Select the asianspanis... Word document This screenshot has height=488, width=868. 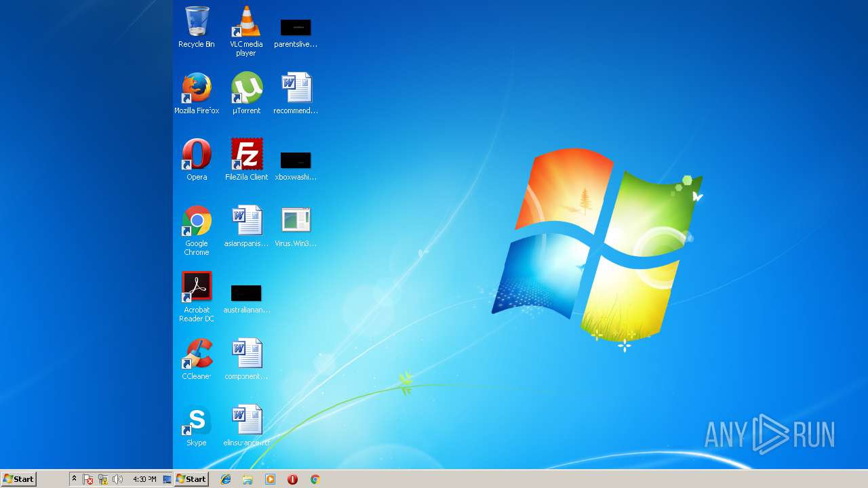246,226
